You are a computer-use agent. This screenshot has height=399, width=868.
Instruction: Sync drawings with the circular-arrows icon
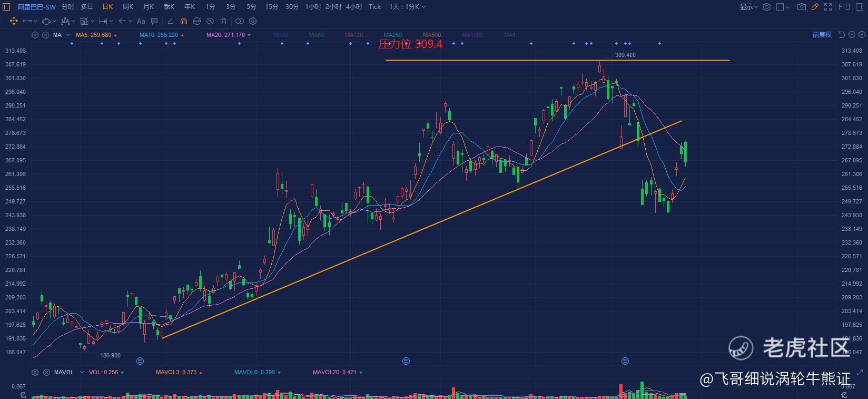[x=197, y=21]
